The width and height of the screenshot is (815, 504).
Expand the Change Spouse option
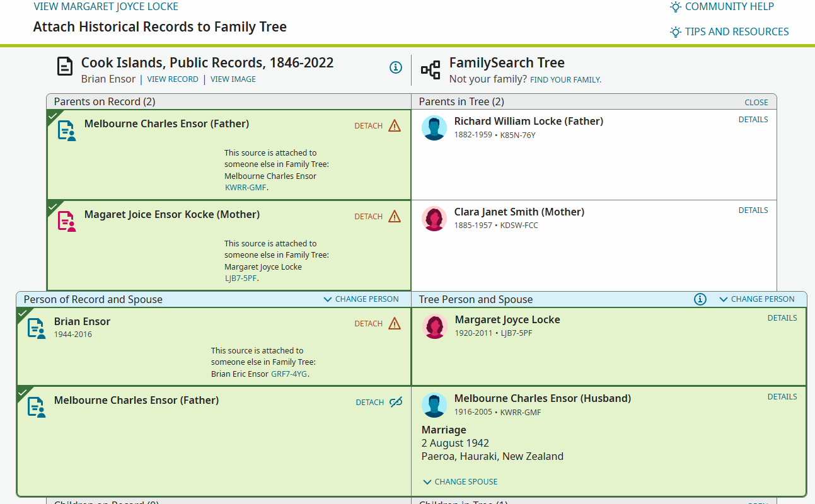click(460, 482)
